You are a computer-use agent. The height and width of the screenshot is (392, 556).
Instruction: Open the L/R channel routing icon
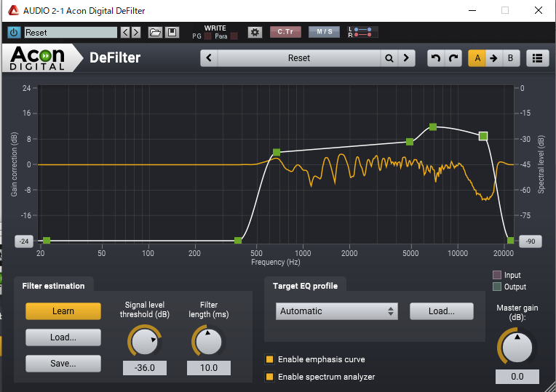[362, 32]
